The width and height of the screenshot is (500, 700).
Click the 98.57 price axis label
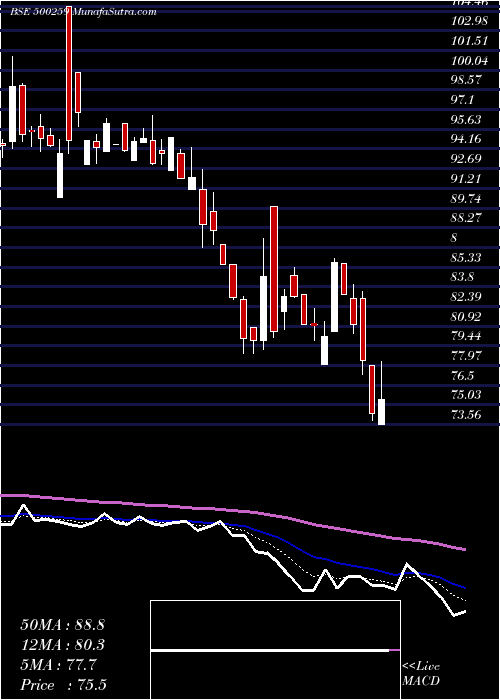466,80
